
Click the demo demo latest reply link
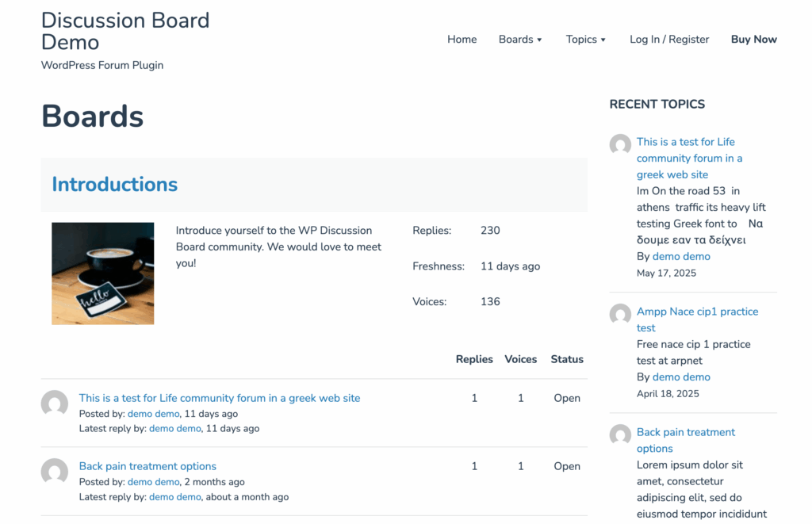point(174,428)
